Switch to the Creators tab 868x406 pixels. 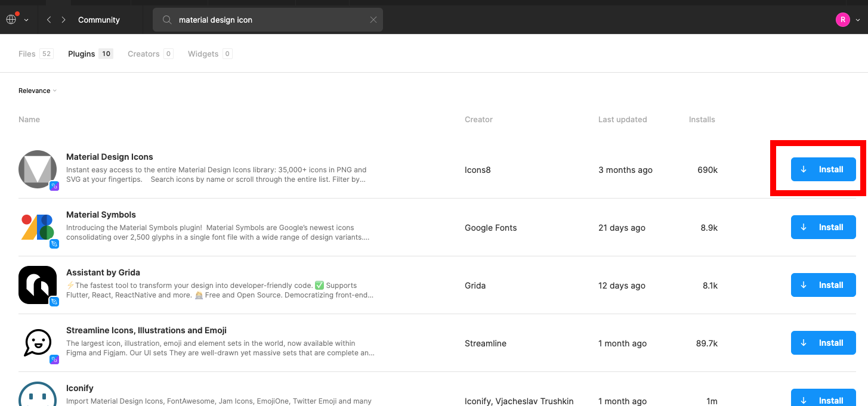(x=150, y=54)
